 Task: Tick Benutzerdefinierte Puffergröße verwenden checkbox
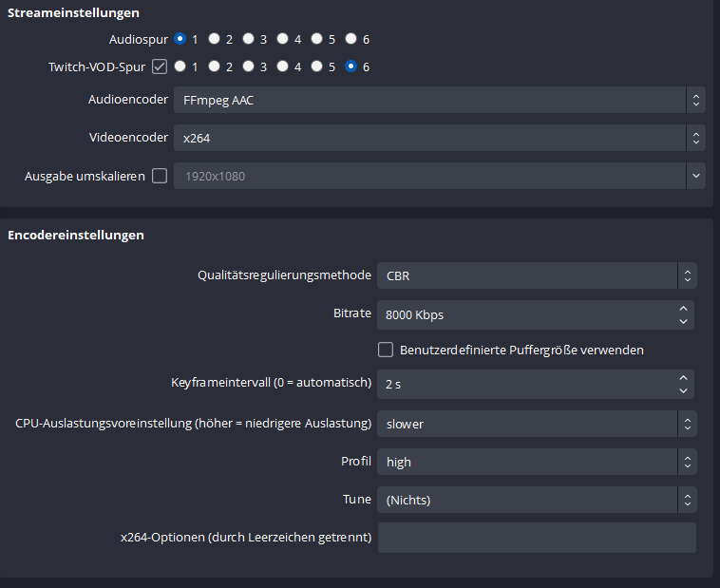(386, 350)
